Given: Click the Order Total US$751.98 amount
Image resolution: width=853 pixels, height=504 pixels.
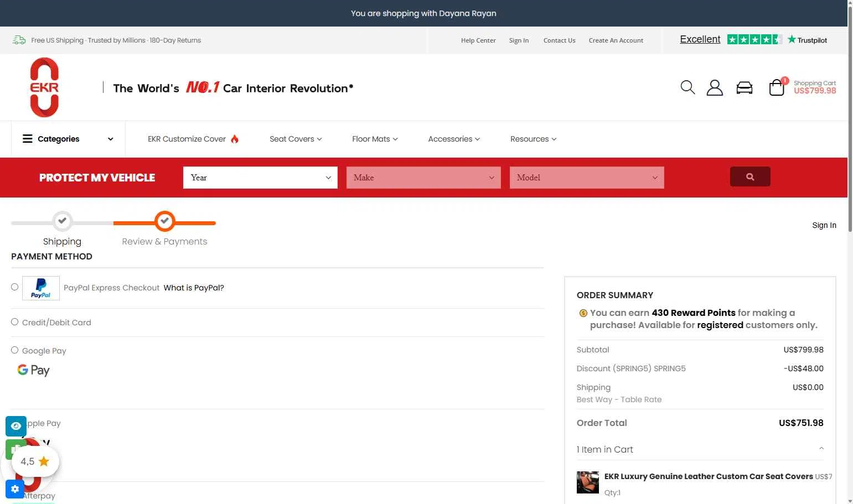Looking at the screenshot, I should pos(801,423).
